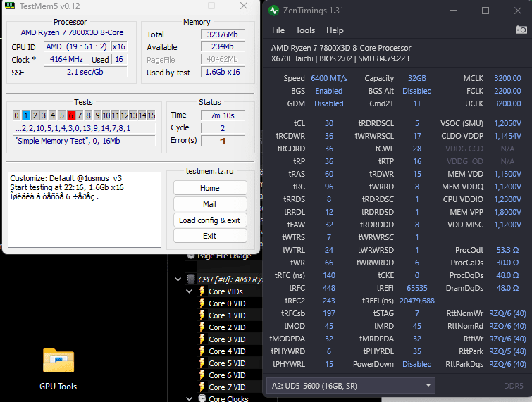The image size is (532, 402).
Task: Click the testmem.tz.ru link label
Action: tap(210, 171)
